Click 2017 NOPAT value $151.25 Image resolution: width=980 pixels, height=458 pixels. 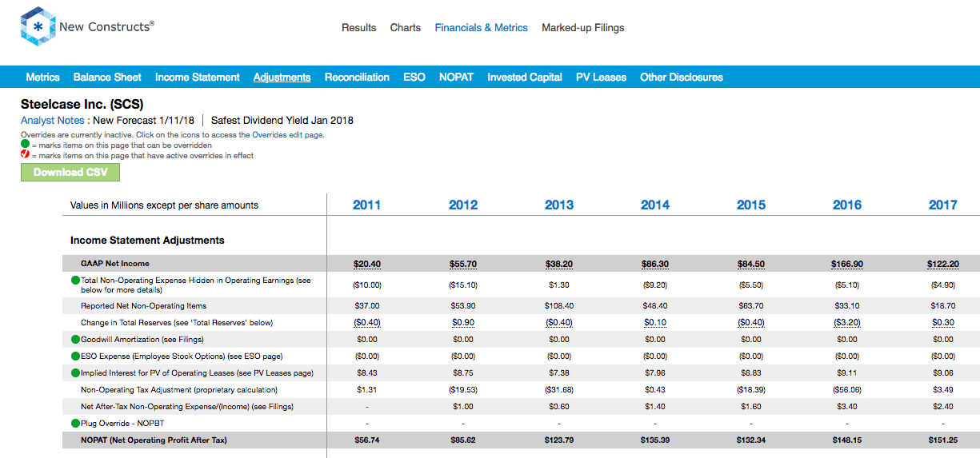point(943,440)
